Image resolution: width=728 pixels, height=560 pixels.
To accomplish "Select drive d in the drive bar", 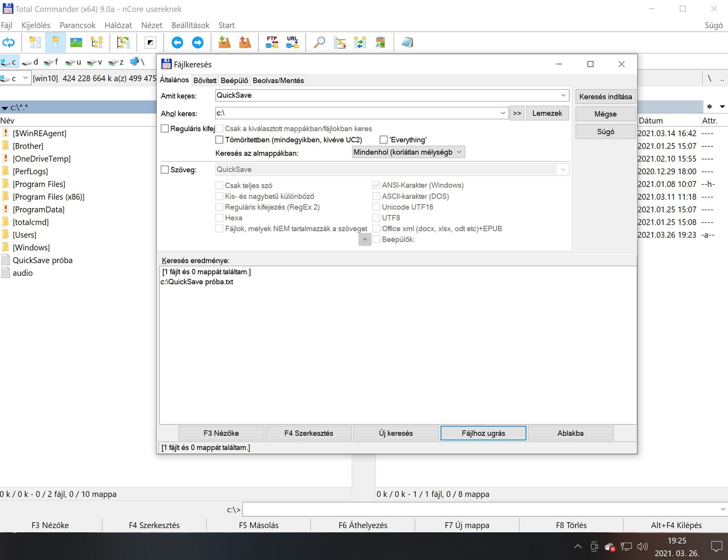I will [30, 62].
